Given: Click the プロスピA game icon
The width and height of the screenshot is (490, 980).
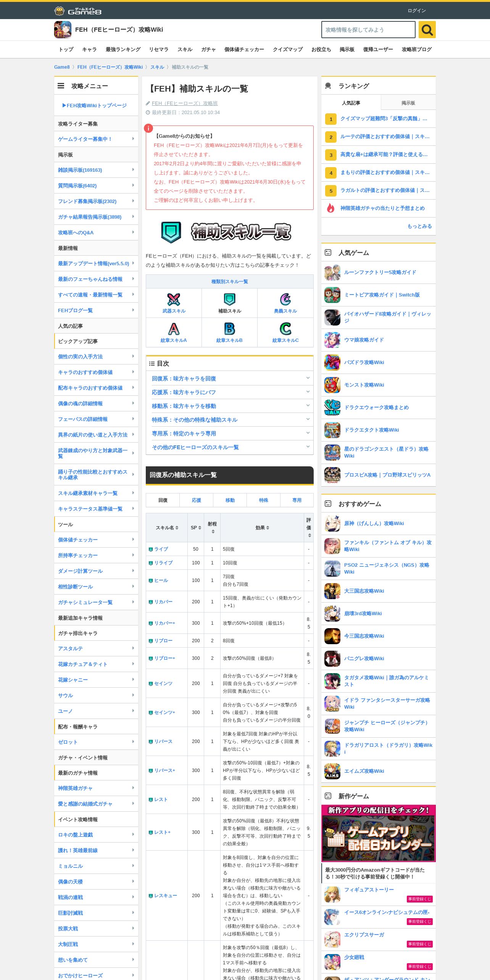Looking at the screenshot, I should point(332,475).
